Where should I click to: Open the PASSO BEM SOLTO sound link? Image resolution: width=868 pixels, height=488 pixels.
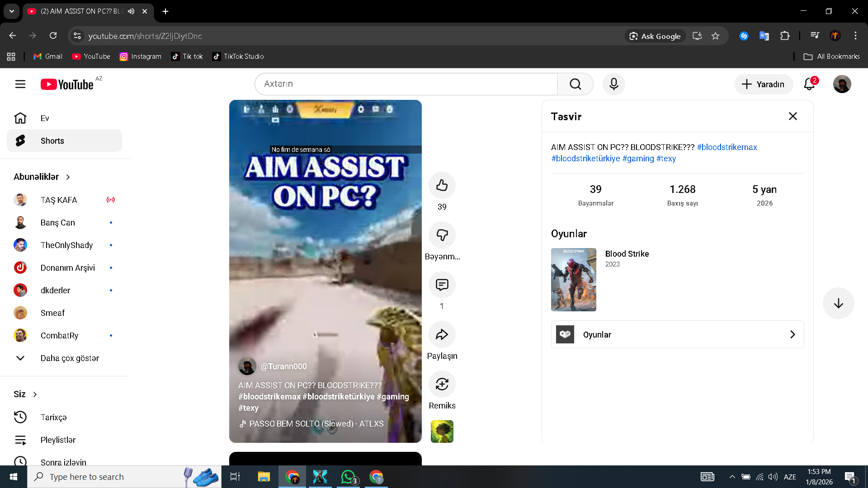coord(311,424)
